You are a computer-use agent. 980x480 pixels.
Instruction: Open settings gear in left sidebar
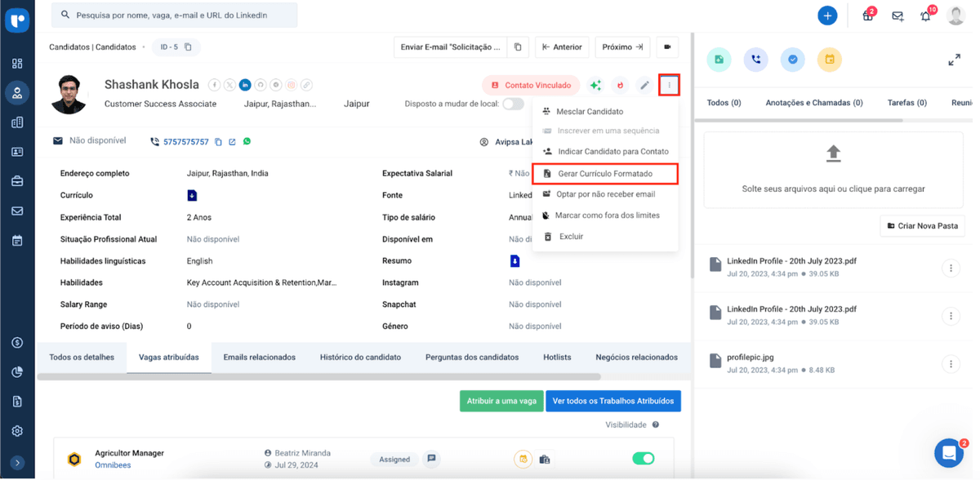(x=17, y=431)
